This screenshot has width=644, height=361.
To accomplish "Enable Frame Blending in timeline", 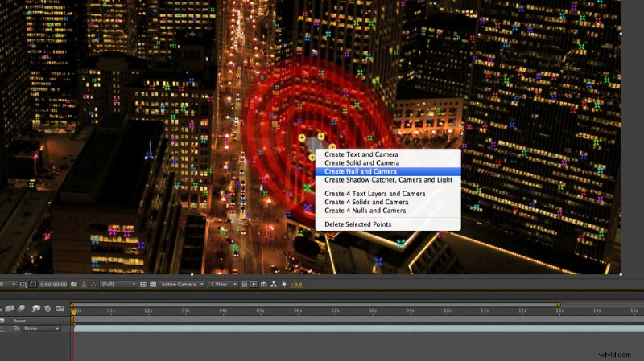I will tap(9, 309).
